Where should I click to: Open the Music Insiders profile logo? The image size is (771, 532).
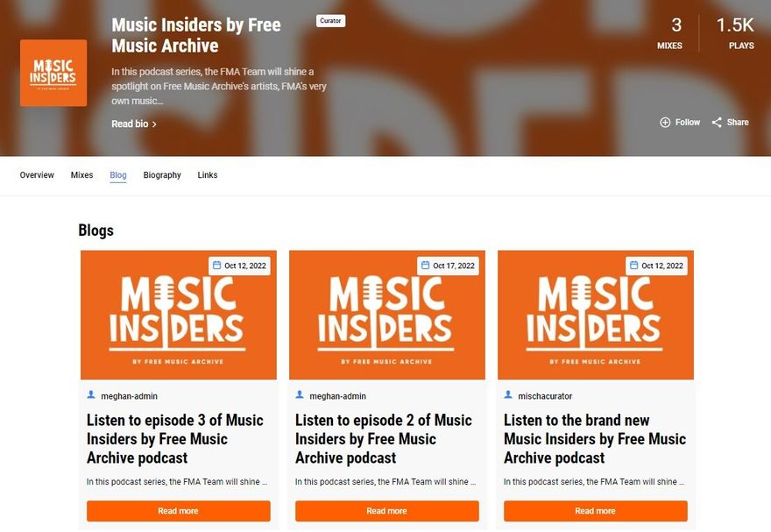53,73
